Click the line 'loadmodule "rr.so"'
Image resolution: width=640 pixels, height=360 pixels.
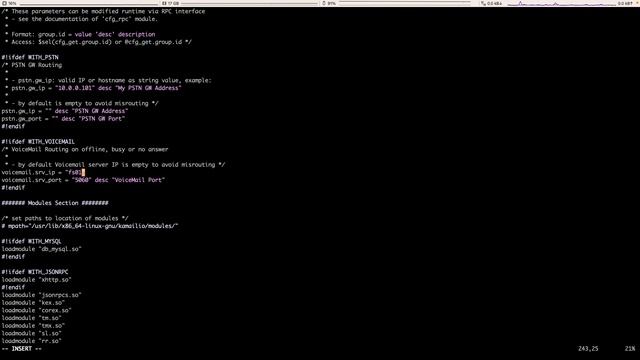(31, 341)
